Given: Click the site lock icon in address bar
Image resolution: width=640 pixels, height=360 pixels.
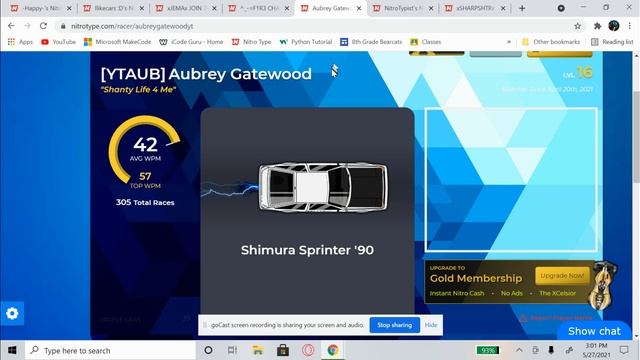Looking at the screenshot, I should (63, 26).
